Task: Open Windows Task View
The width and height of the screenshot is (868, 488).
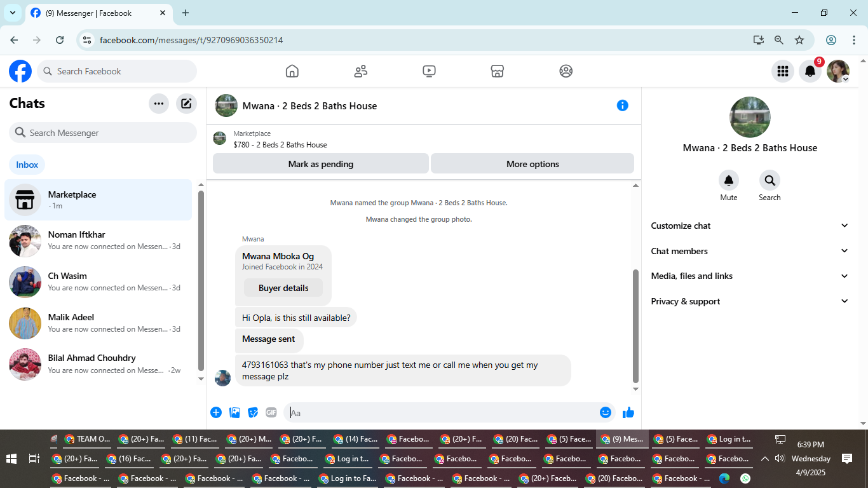Action: coord(34,458)
